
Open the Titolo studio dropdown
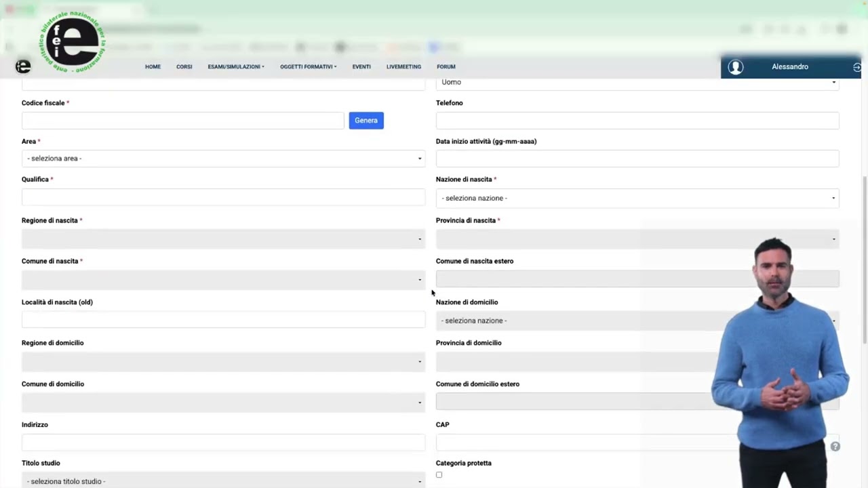(223, 481)
